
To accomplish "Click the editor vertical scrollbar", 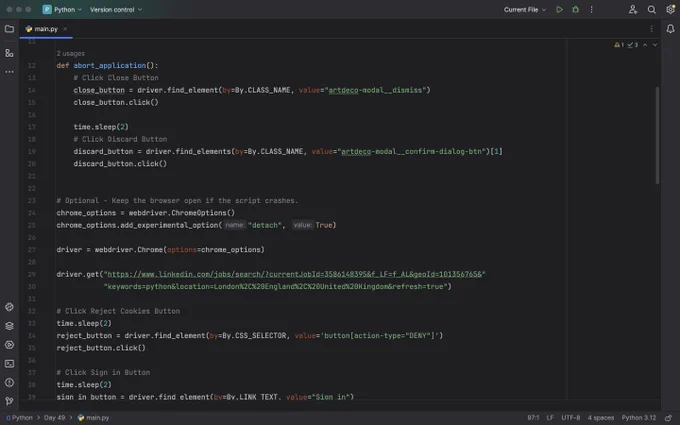I will pos(657,135).
